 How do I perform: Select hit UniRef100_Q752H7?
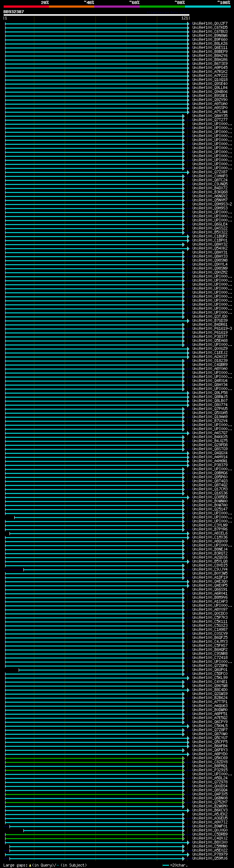tap(210, 802)
